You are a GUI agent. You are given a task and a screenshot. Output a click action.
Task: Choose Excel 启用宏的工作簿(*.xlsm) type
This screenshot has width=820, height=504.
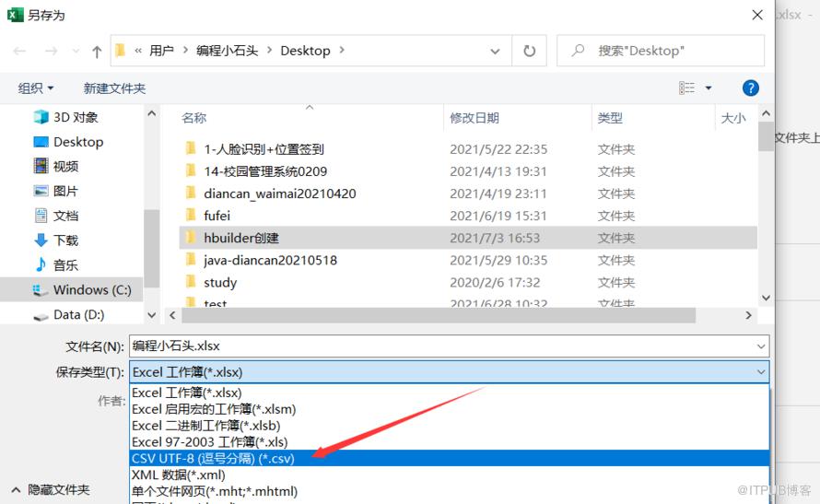(x=450, y=409)
